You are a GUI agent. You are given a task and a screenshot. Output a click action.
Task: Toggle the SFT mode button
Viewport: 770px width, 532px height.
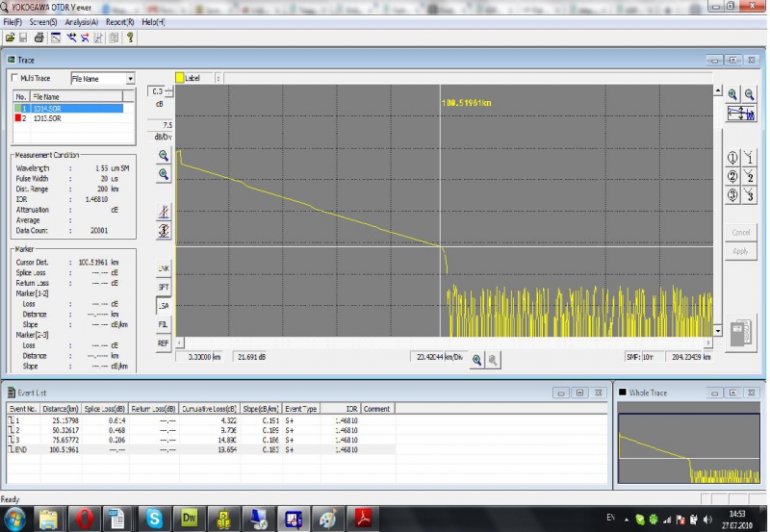pos(164,287)
